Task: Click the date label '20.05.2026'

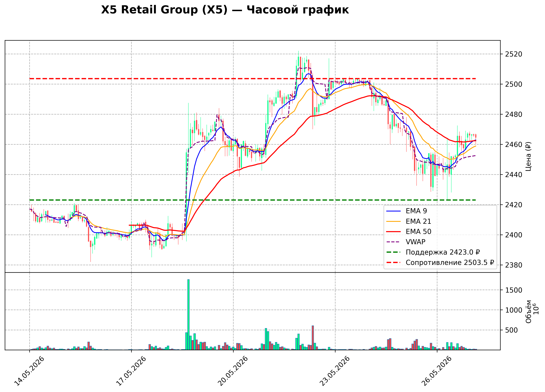Action: pyautogui.click(x=233, y=371)
